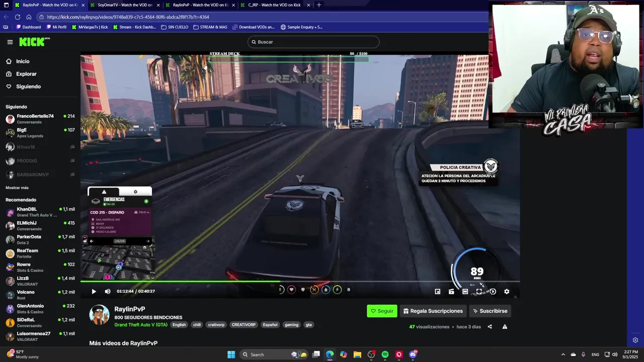644x362 pixels.
Task: Open the Download VODs bookmark
Action: (x=254, y=27)
